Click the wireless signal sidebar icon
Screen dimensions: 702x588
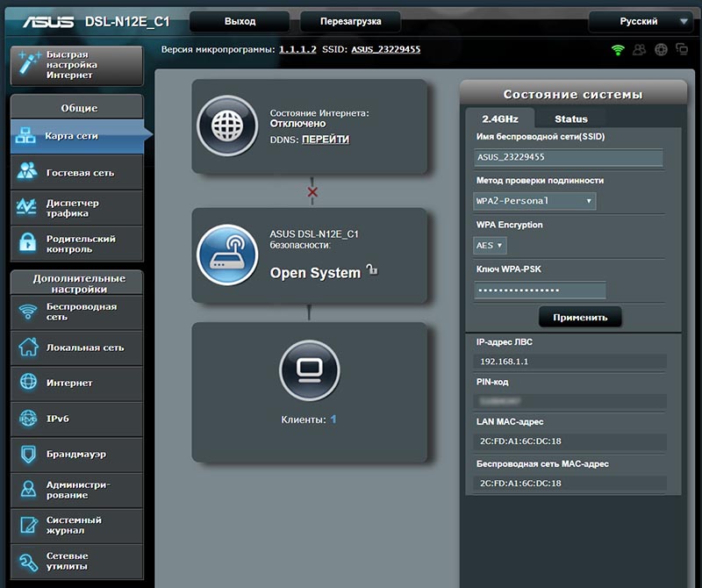pyautogui.click(x=28, y=312)
